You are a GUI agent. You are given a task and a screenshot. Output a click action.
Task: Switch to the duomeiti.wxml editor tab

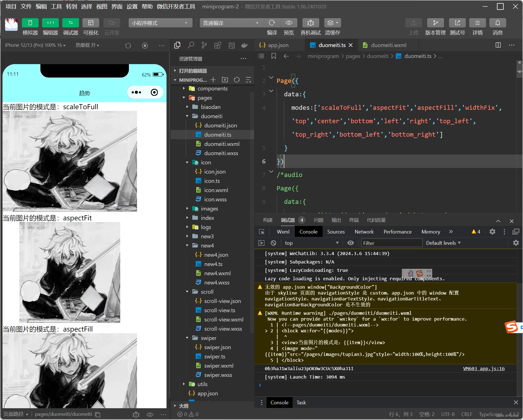click(388, 45)
